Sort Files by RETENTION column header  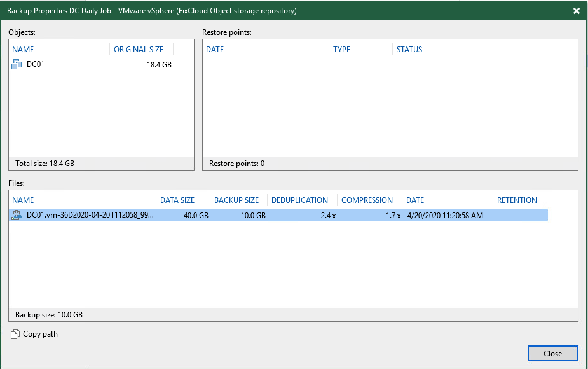(x=517, y=200)
